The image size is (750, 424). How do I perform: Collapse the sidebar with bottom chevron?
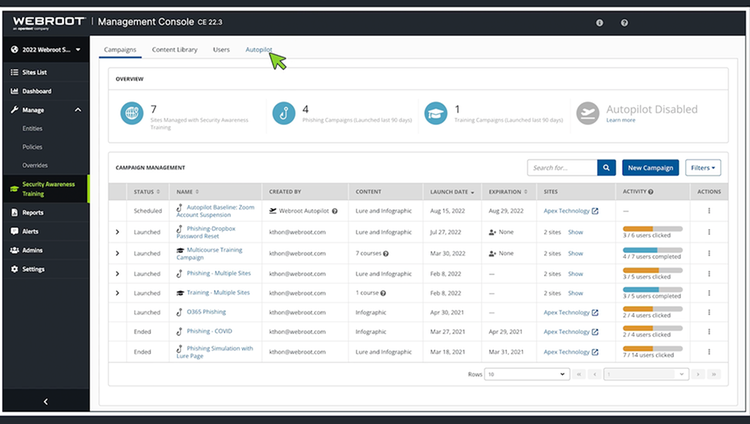[45, 402]
